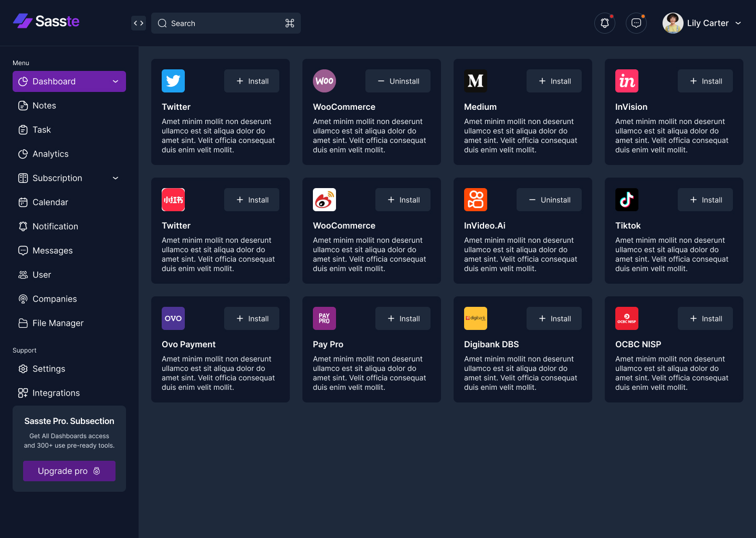
Task: Click the purple Woo logo icon
Action: coord(324,81)
